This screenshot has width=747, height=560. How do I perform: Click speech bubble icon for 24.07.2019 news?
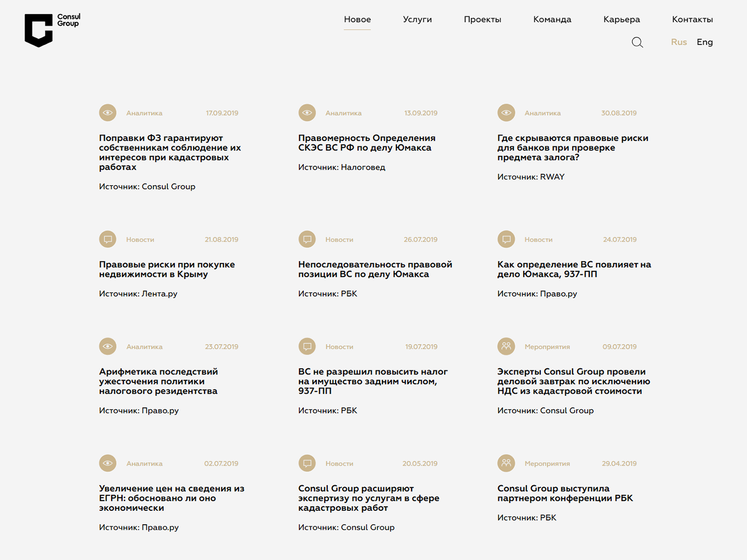point(506,239)
